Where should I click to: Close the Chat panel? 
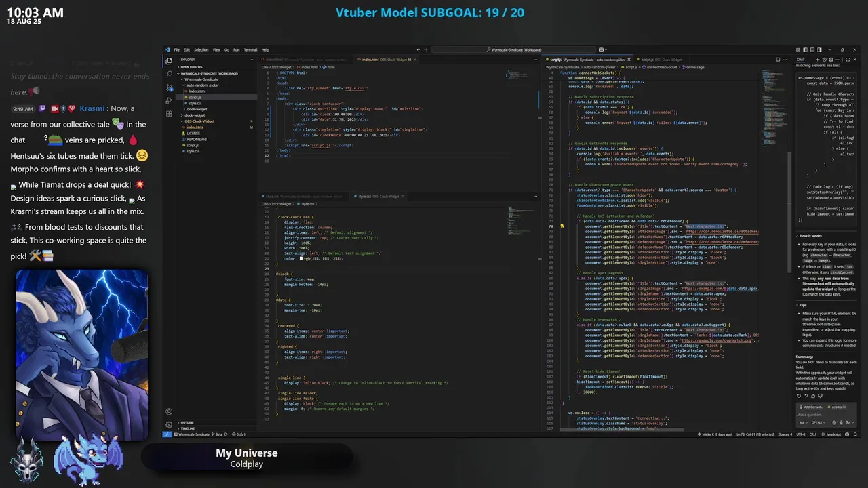click(854, 60)
